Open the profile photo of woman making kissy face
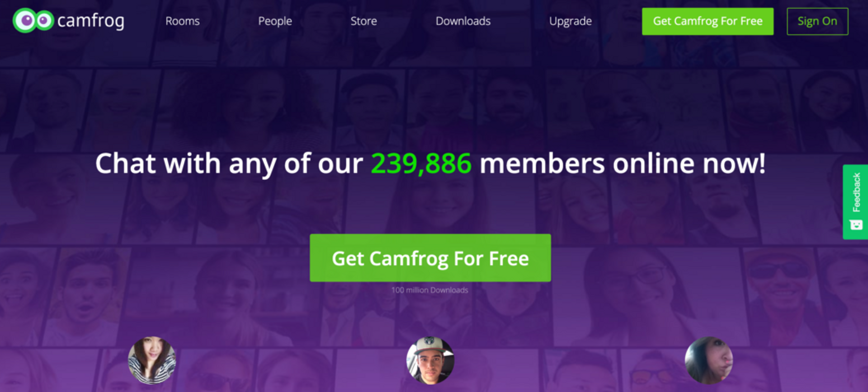The height and width of the screenshot is (392, 868). 708,360
